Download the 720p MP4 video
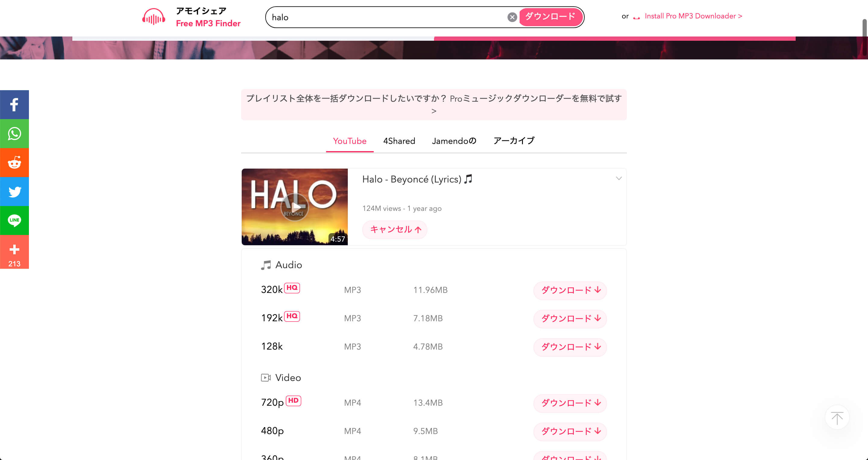868x460 pixels. click(x=570, y=403)
